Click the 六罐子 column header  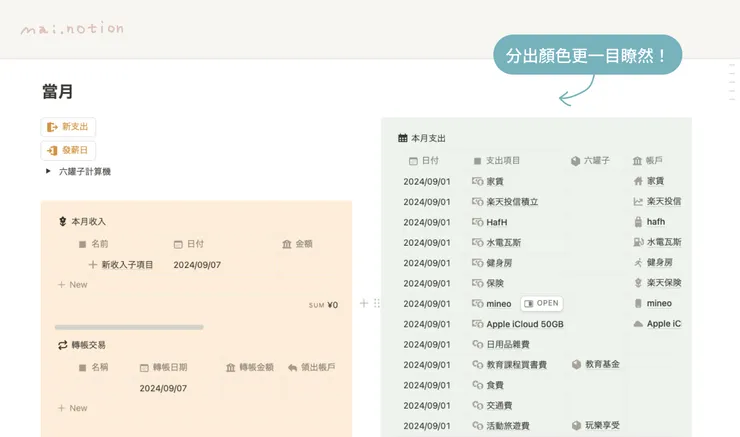(590, 161)
